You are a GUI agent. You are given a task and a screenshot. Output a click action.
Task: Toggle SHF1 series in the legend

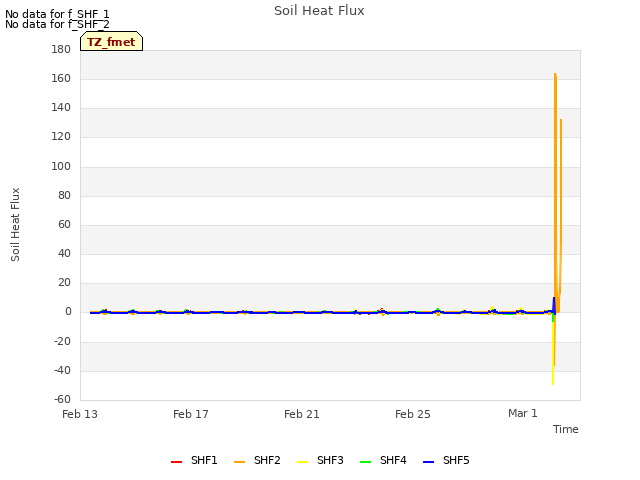194,461
